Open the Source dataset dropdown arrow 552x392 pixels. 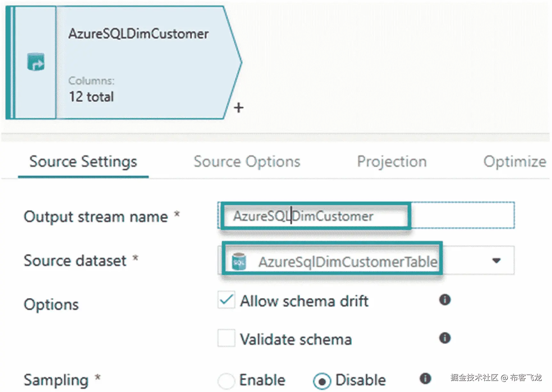(496, 260)
